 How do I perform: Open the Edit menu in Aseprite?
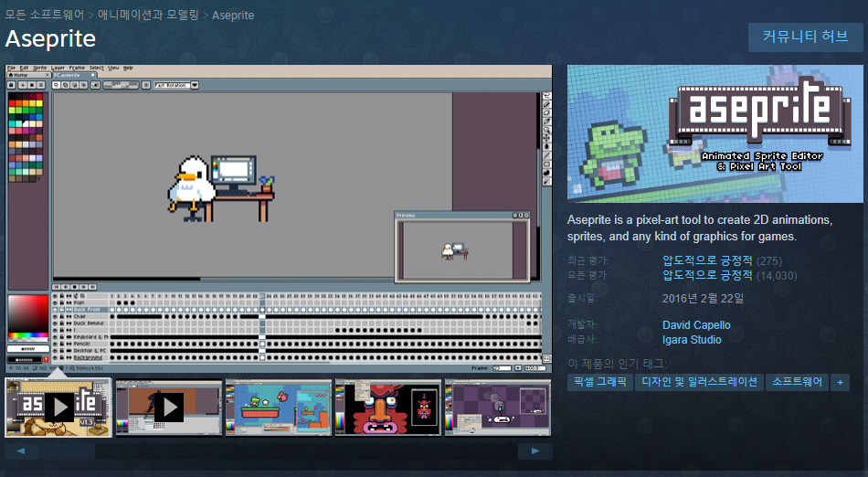25,68
